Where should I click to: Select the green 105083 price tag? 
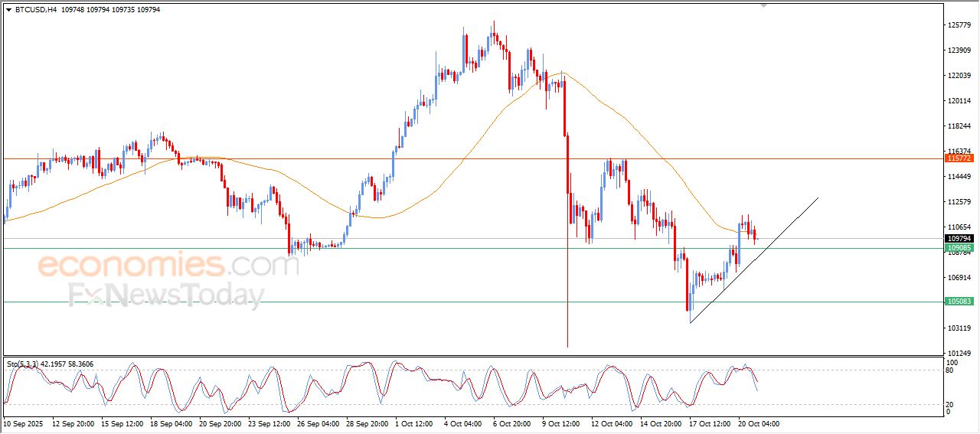pyautogui.click(x=959, y=302)
